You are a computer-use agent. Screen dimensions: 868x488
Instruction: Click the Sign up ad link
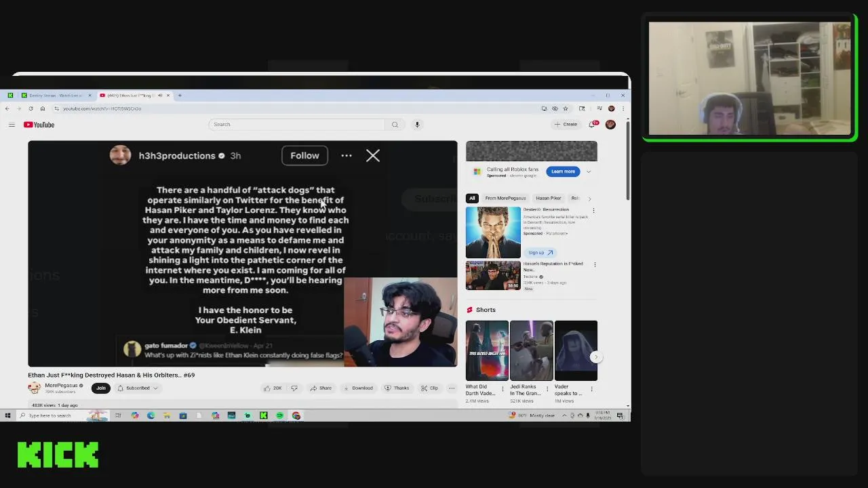[x=540, y=252]
